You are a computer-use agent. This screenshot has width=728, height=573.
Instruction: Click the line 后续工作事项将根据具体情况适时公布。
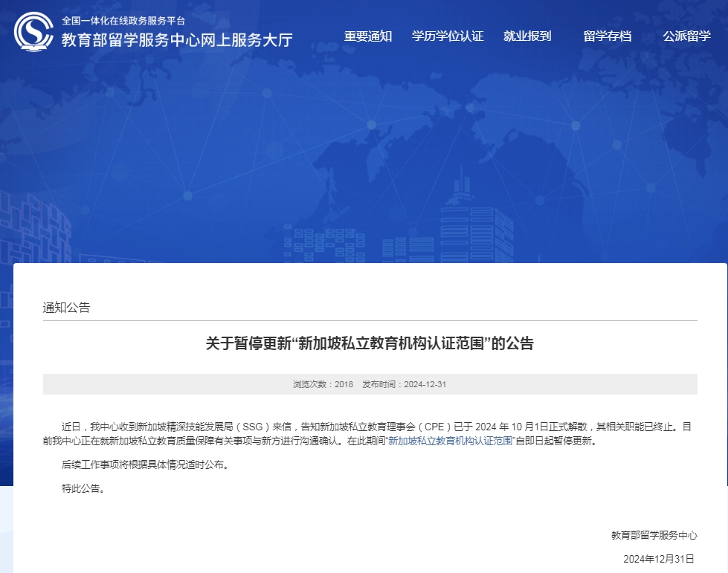point(146,464)
